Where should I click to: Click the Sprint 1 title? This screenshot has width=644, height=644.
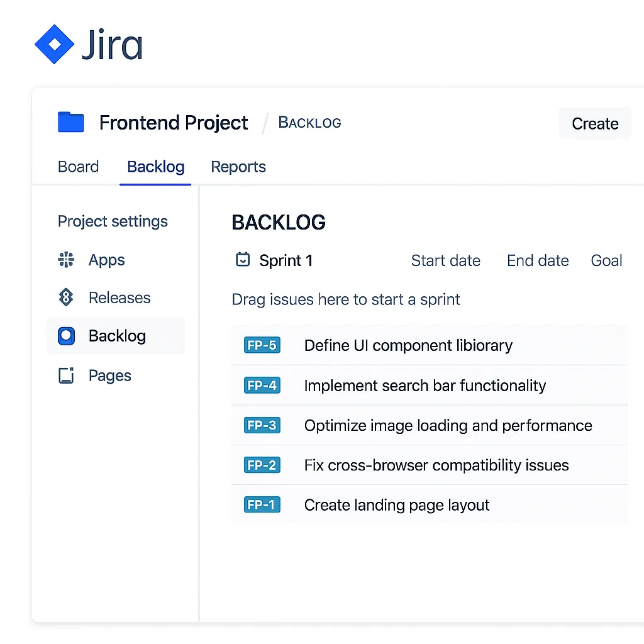286,260
